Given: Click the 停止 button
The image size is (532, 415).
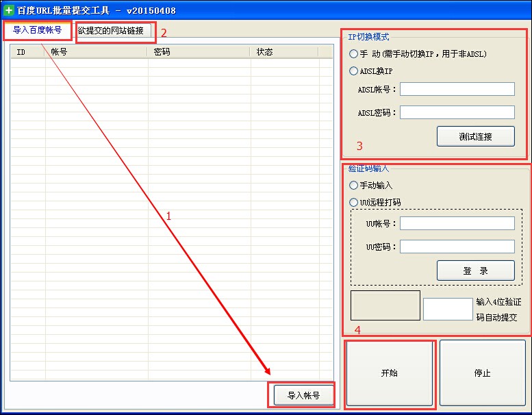Looking at the screenshot, I should (x=483, y=373).
